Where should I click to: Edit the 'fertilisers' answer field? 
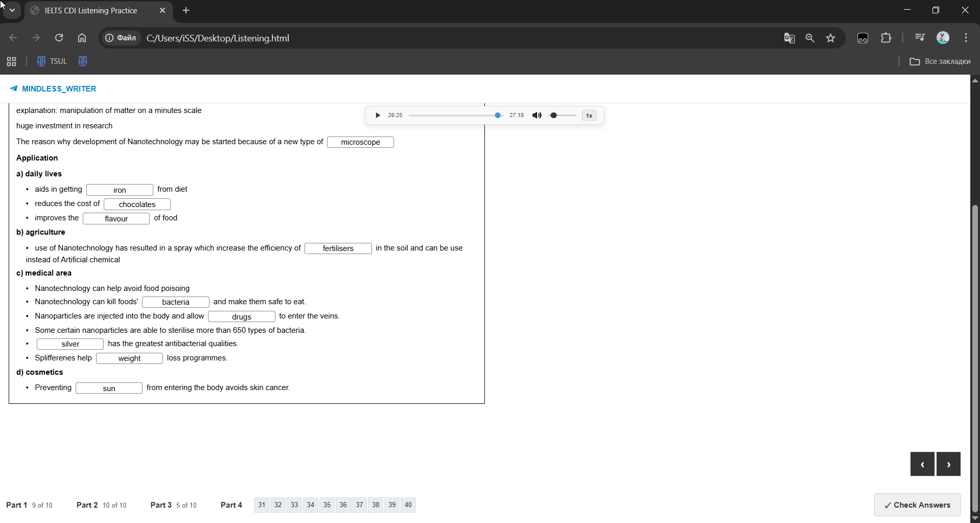[338, 248]
